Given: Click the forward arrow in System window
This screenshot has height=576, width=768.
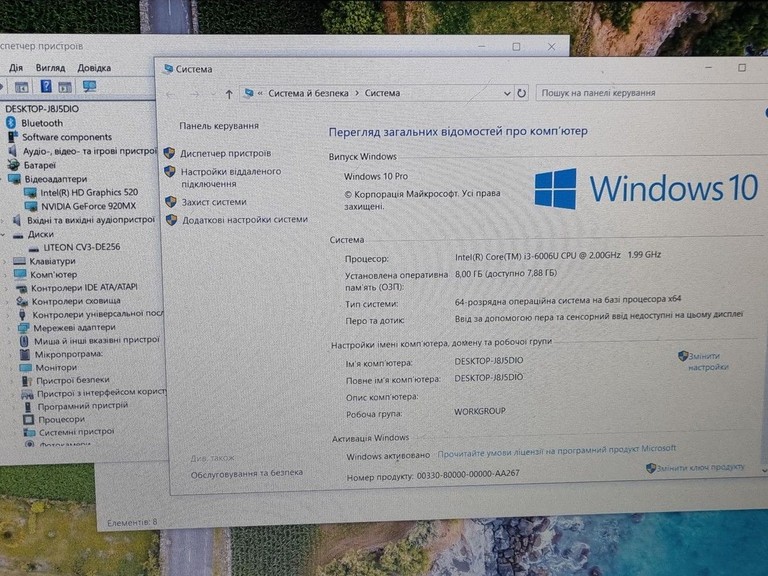Looking at the screenshot, I should (x=195, y=94).
